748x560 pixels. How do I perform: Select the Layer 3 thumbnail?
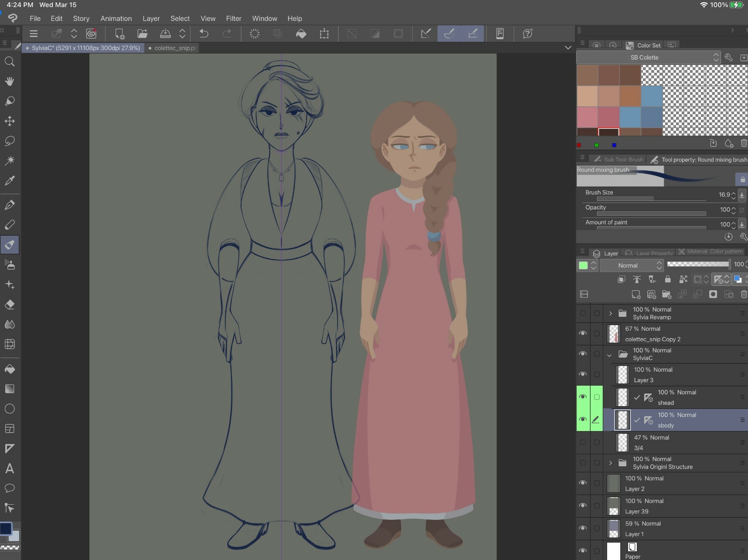pos(622,375)
